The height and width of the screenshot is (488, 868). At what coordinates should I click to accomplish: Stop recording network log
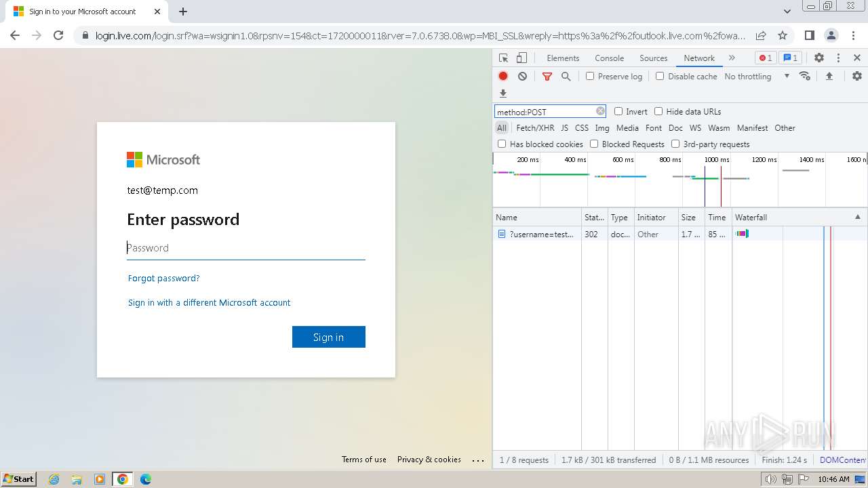(503, 77)
